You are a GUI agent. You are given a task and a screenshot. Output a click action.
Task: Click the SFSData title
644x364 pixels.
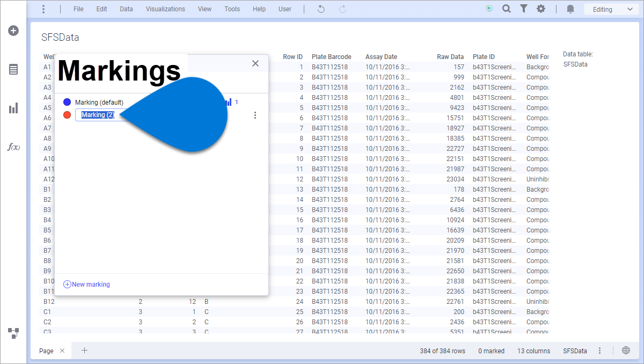click(x=60, y=38)
